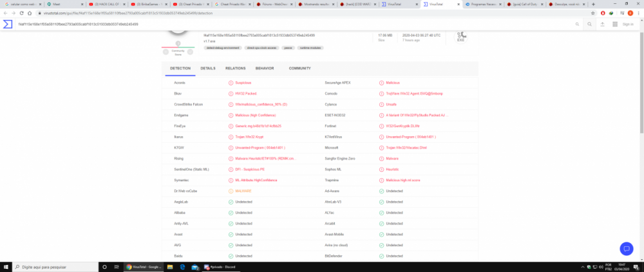Click 'Suspicious' Acronis result
The width and height of the screenshot is (644, 272).
(243, 83)
